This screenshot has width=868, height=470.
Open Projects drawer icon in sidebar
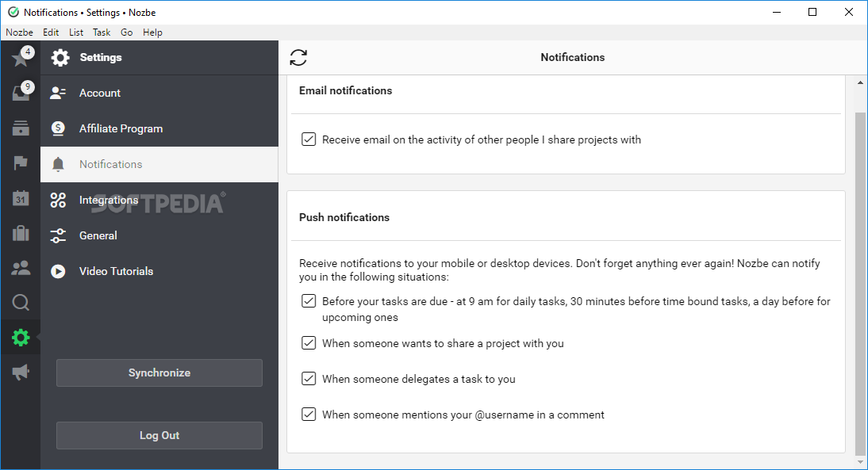click(21, 128)
